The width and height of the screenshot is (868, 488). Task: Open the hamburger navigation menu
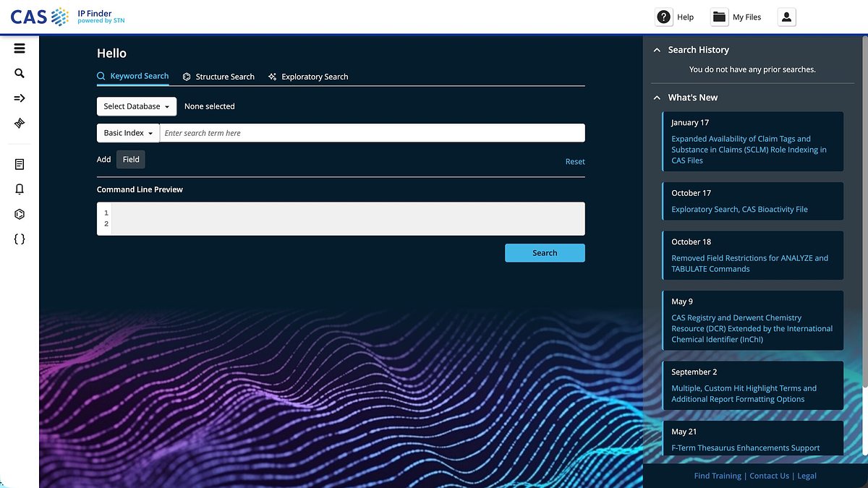pyautogui.click(x=19, y=48)
